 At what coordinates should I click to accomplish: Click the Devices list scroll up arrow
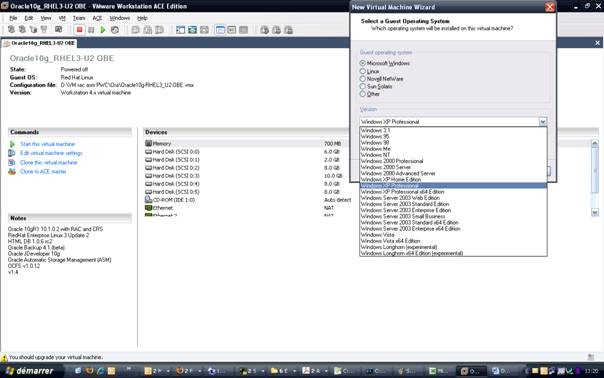point(595,143)
